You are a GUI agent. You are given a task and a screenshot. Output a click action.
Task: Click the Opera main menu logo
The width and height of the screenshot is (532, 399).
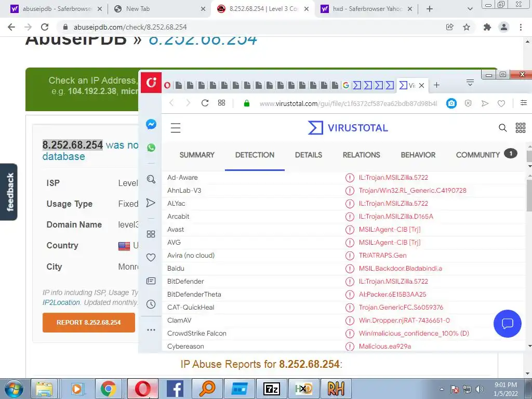[151, 83]
